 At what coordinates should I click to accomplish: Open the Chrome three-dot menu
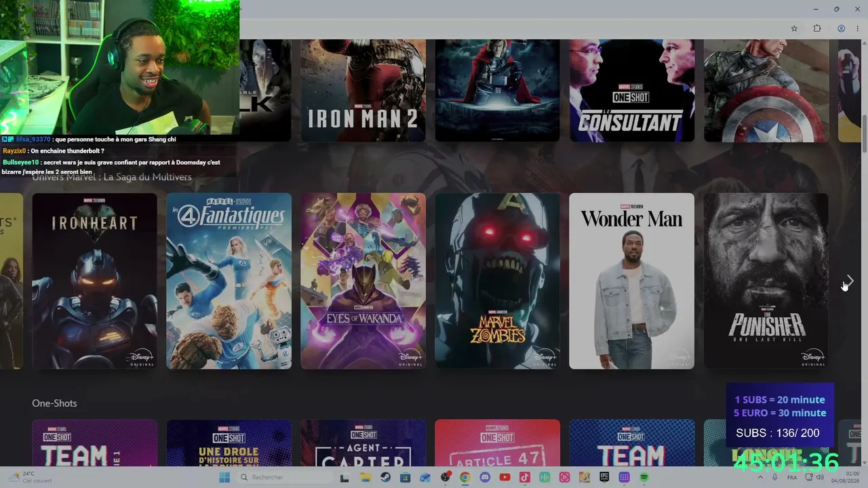coord(857,28)
